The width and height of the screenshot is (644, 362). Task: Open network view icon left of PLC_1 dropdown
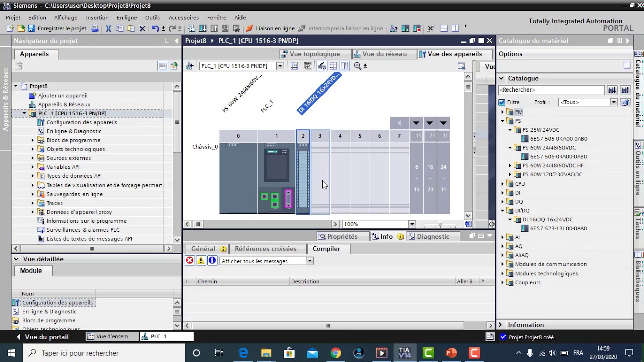pos(189,66)
